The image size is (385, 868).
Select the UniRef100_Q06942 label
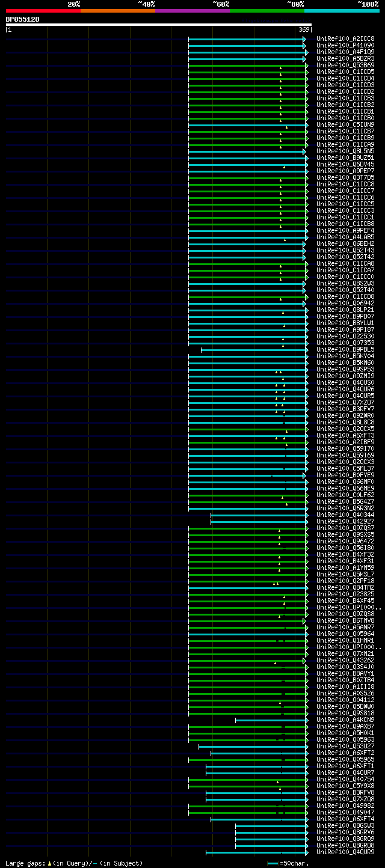pyautogui.click(x=345, y=303)
